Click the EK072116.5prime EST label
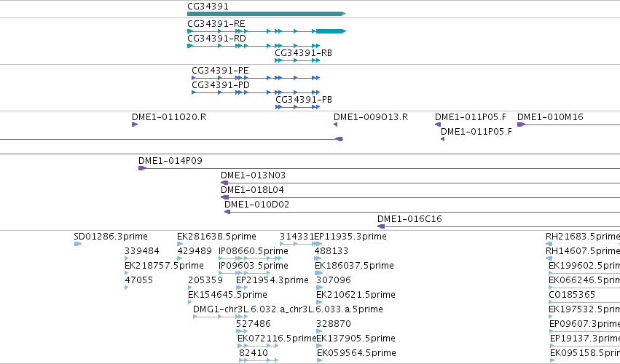Image resolution: width=620 pixels, height=364 pixels. (x=277, y=339)
